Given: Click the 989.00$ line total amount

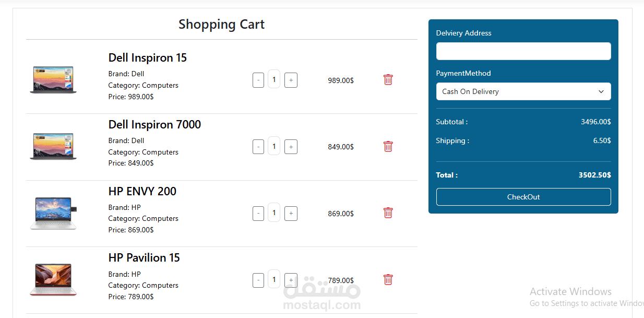Looking at the screenshot, I should point(341,80).
